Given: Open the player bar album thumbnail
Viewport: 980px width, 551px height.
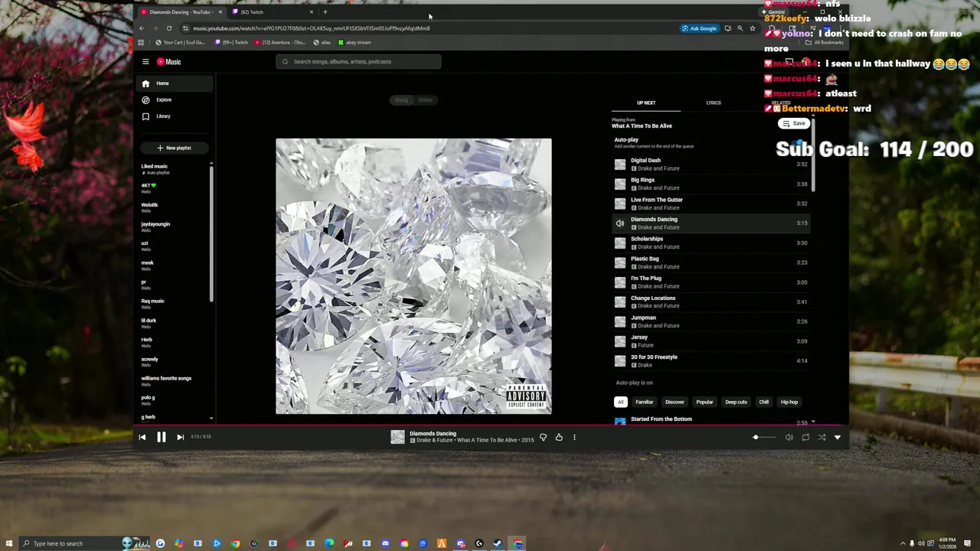Looking at the screenshot, I should pyautogui.click(x=397, y=437).
